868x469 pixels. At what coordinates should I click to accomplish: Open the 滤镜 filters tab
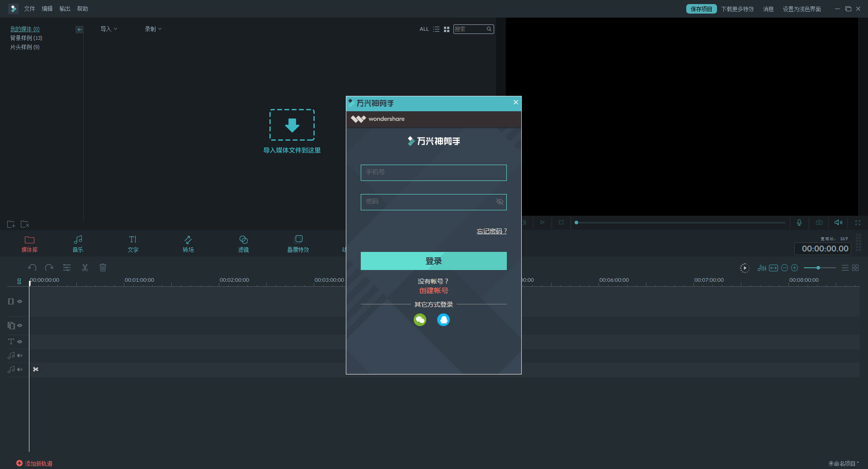coord(243,244)
